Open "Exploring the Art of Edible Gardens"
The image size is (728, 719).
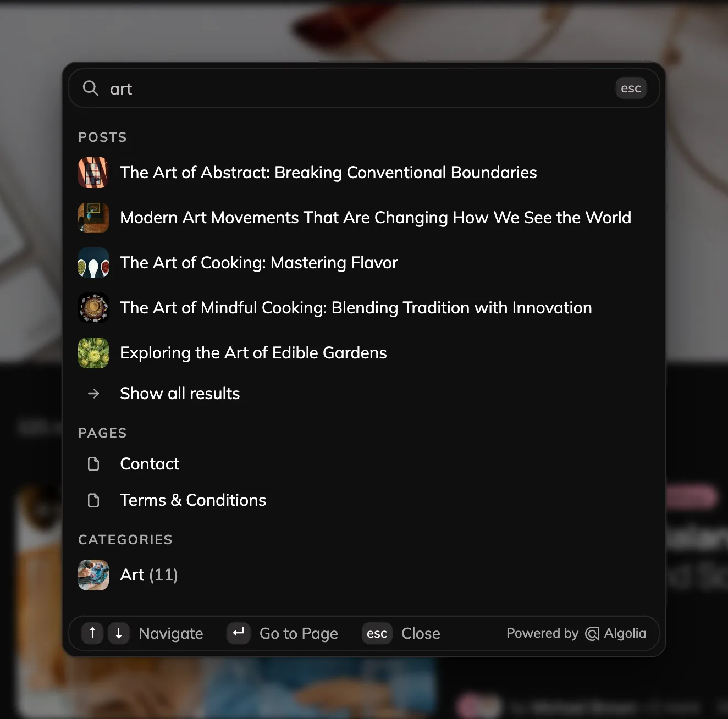point(253,353)
